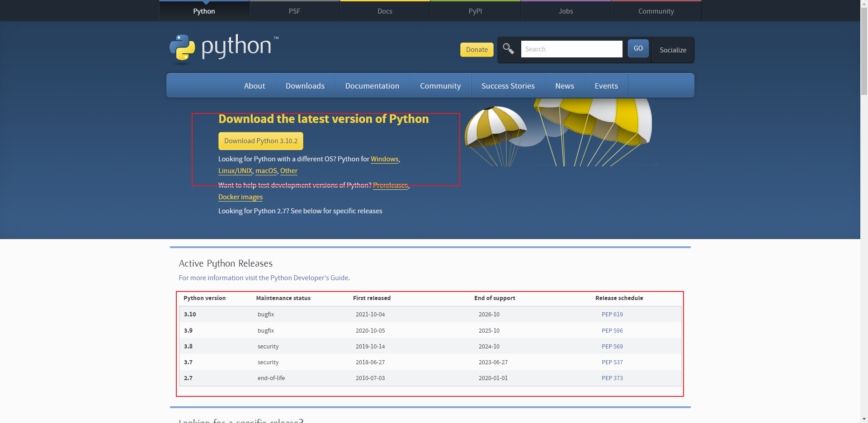Click the Donate button
This screenshot has width=868, height=423.
coord(477,50)
